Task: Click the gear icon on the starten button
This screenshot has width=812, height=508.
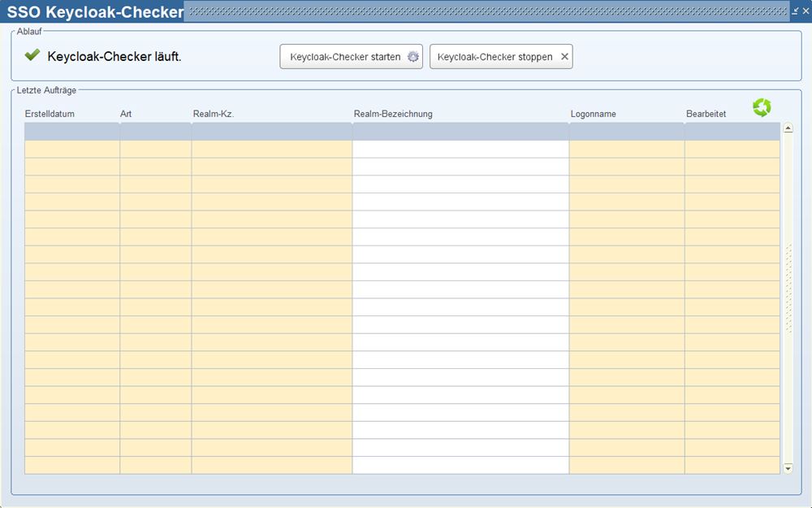Action: (412, 57)
